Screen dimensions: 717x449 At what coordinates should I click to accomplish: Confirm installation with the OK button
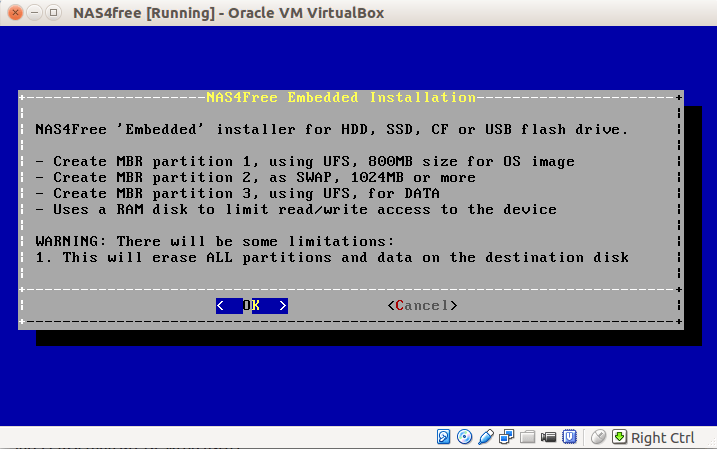[251, 305]
